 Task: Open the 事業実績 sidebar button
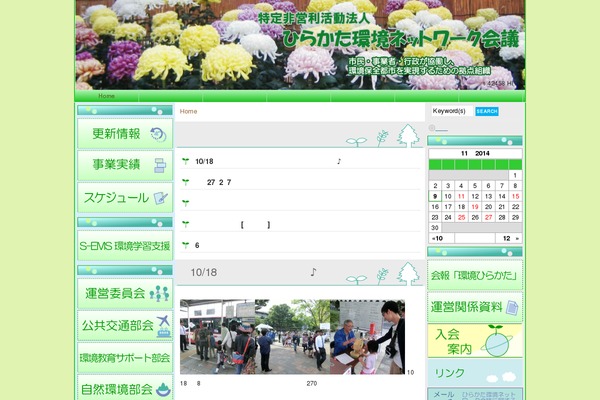[x=125, y=165]
